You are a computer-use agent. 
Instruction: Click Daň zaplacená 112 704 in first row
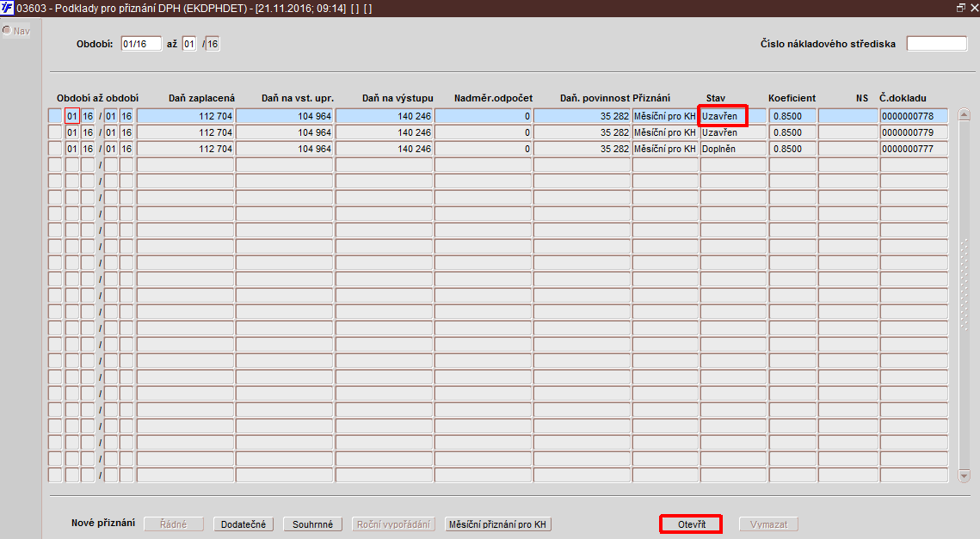[186, 116]
